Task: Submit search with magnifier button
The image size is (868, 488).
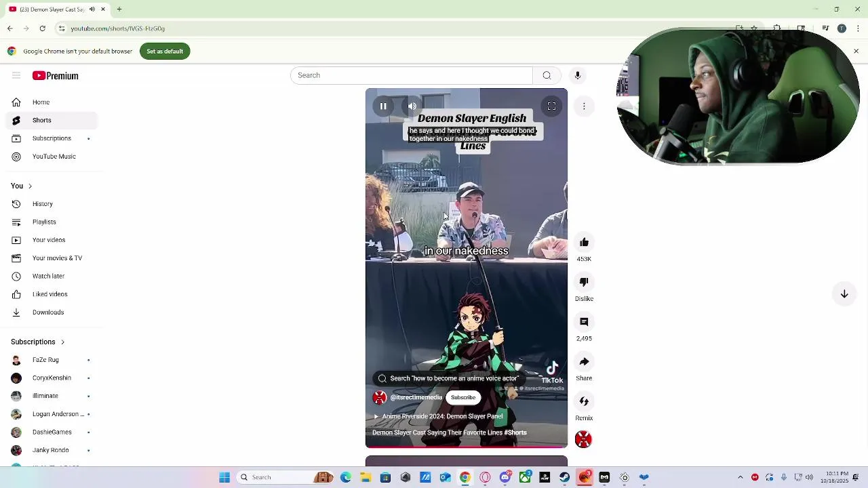Action: (547, 75)
